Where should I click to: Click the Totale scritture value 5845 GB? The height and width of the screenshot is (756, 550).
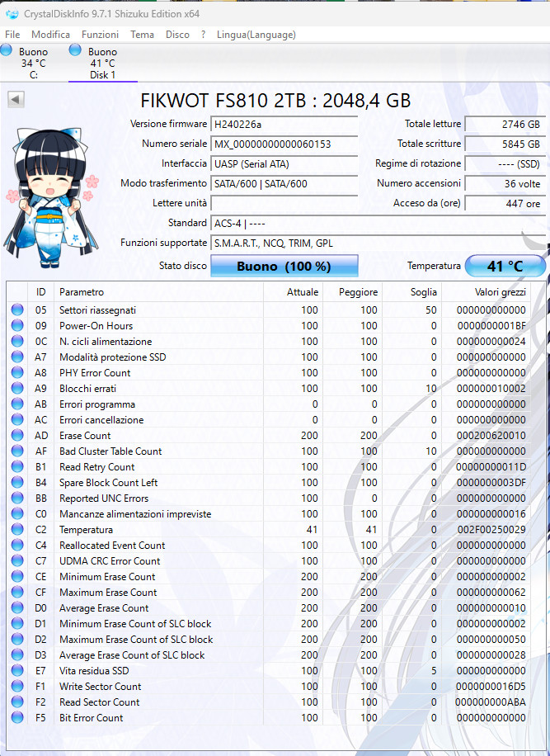click(505, 144)
